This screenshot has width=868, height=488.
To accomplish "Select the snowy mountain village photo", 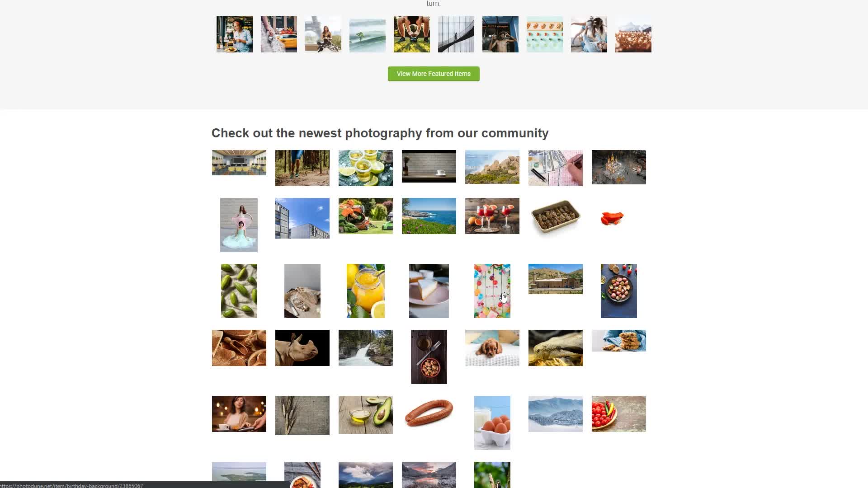I will [556, 414].
